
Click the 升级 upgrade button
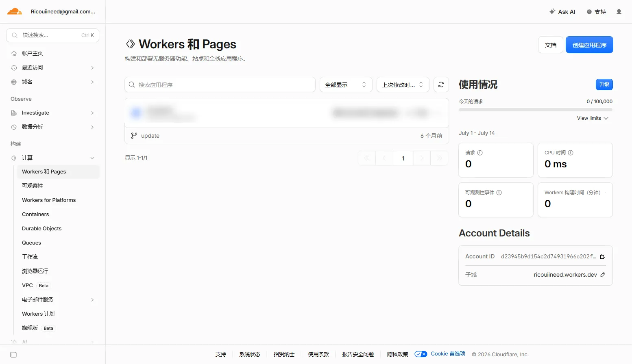pos(604,84)
